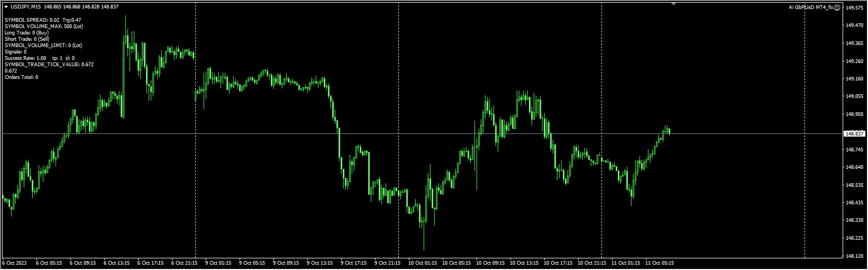Click the 'Ai GbPUsD MT4_fix' expert name

[811, 7]
